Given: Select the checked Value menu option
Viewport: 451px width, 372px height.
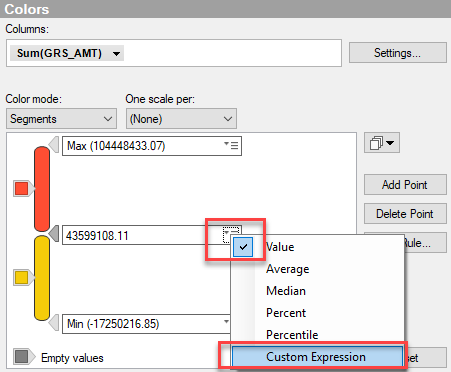Looking at the screenshot, I should 318,247.
